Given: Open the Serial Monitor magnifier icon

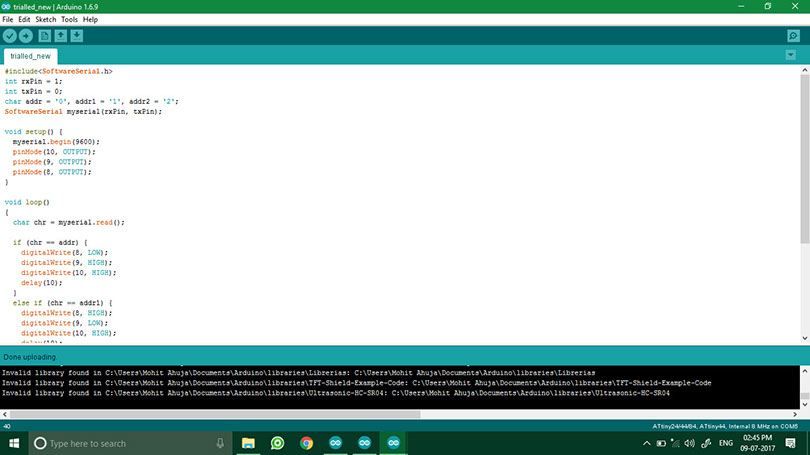Looking at the screenshot, I should point(793,36).
